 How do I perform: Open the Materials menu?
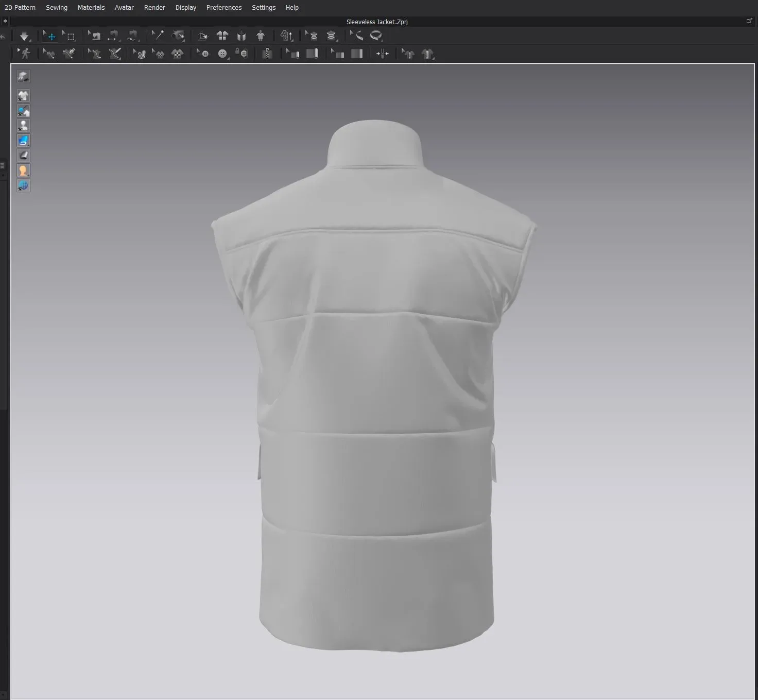91,8
